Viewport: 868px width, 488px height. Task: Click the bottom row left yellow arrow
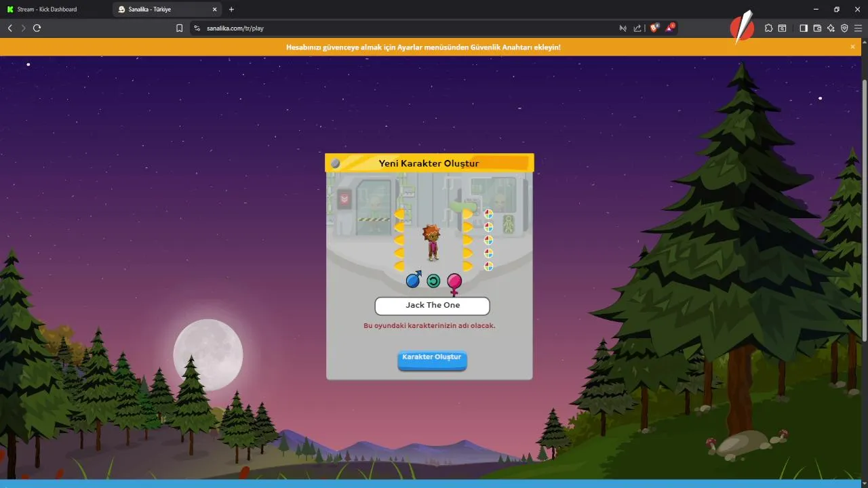(x=399, y=266)
